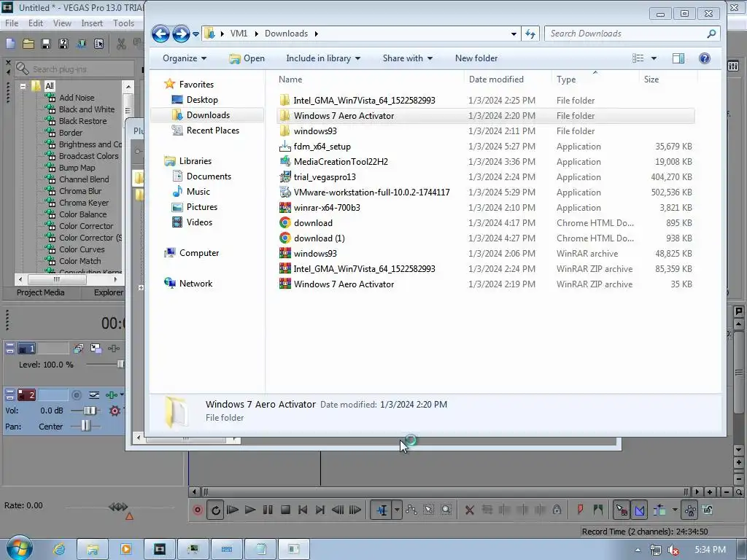Toggle Ignore Event Grouping icon
747x560 pixels.
coord(708,510)
